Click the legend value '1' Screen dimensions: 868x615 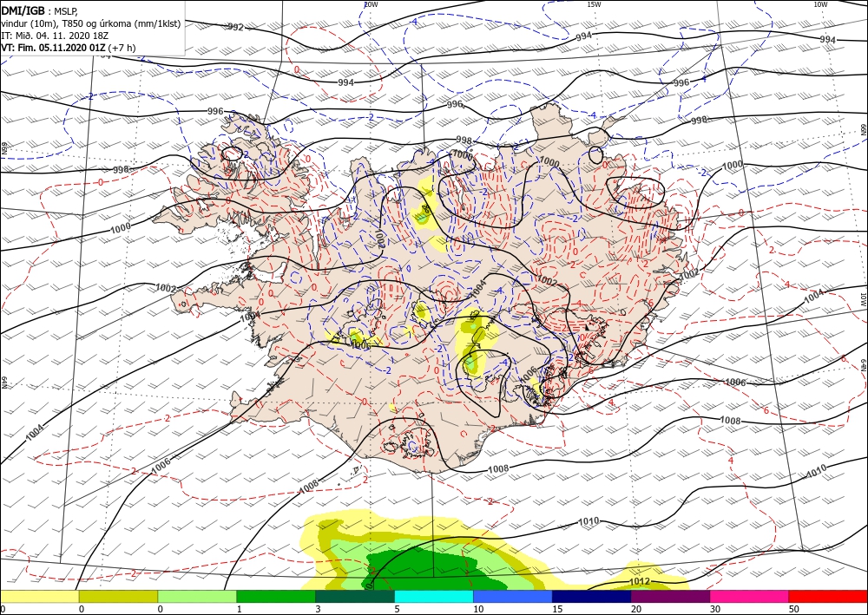(x=240, y=610)
